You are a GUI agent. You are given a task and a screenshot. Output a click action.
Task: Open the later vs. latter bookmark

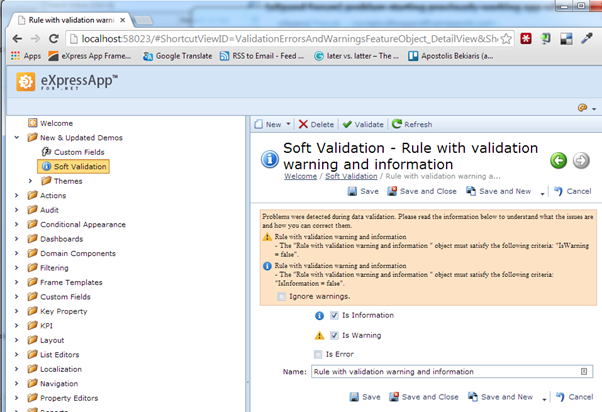tap(357, 56)
